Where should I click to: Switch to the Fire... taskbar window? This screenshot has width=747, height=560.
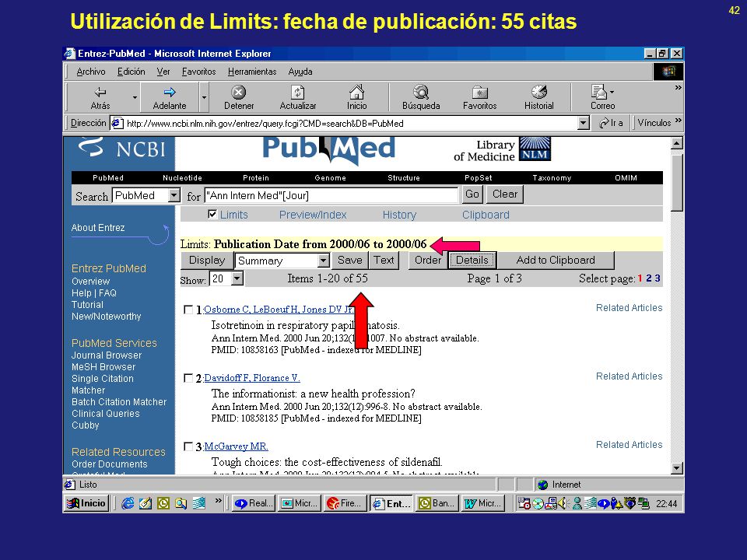[345, 503]
